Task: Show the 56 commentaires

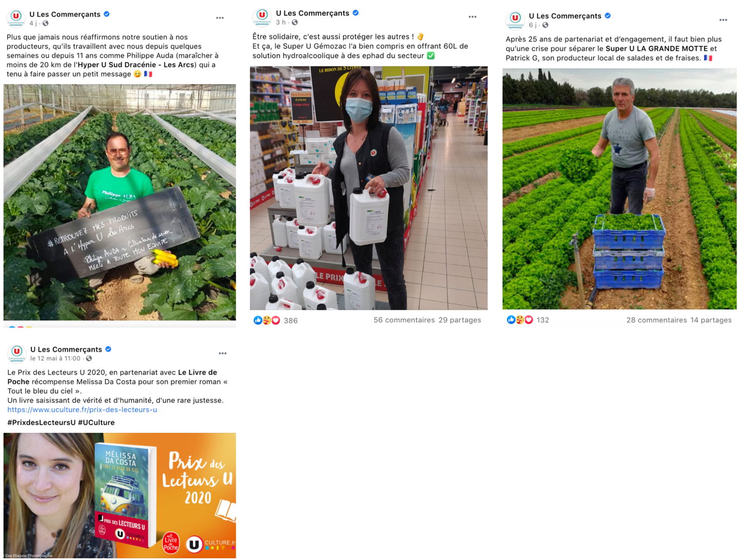Action: [x=404, y=320]
